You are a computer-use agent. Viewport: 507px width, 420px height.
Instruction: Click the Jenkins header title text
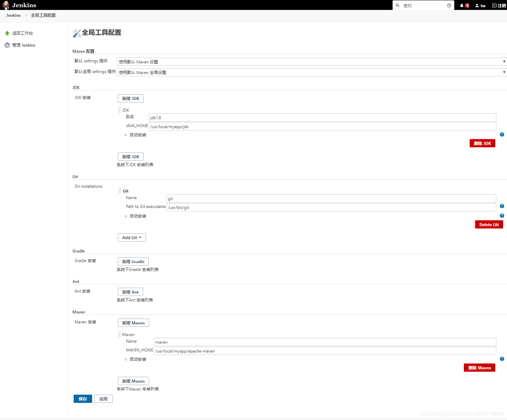(24, 5)
